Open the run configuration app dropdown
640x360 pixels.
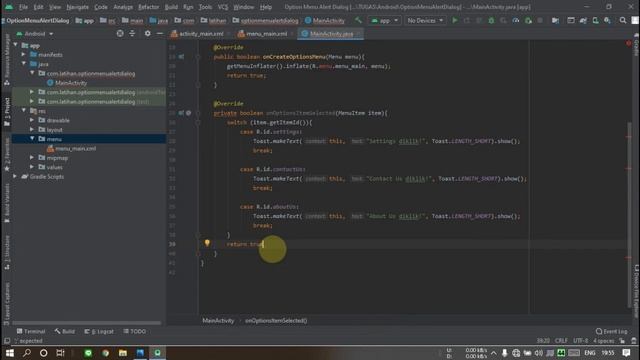[x=384, y=20]
